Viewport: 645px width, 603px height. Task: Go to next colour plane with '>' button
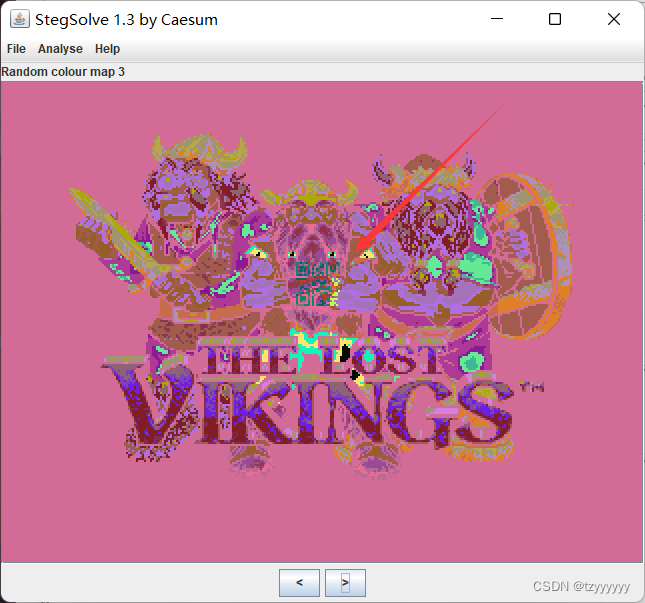pyautogui.click(x=345, y=582)
